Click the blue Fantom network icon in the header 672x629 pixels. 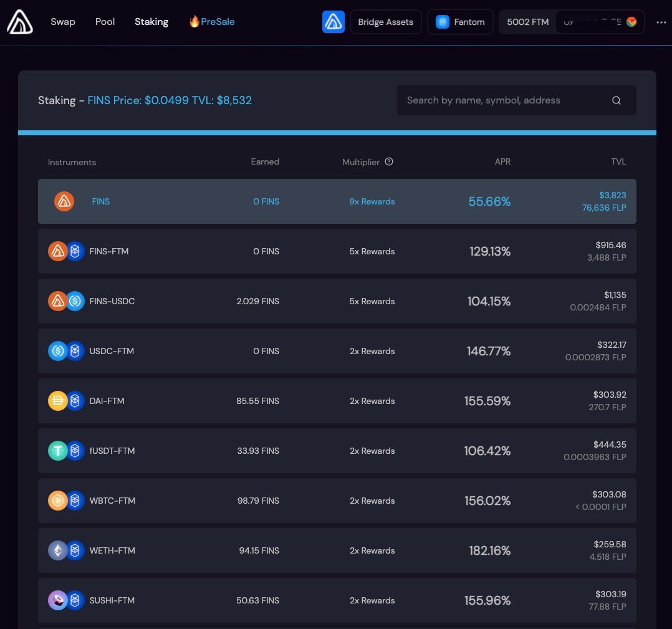coord(443,21)
